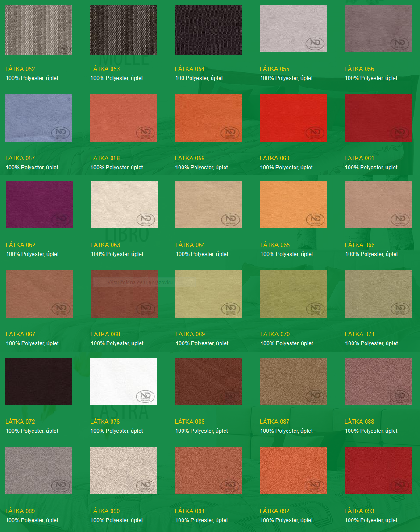Select the salmon LÁTKA 058 swatch
The height and width of the screenshot is (532, 420).
click(x=124, y=118)
